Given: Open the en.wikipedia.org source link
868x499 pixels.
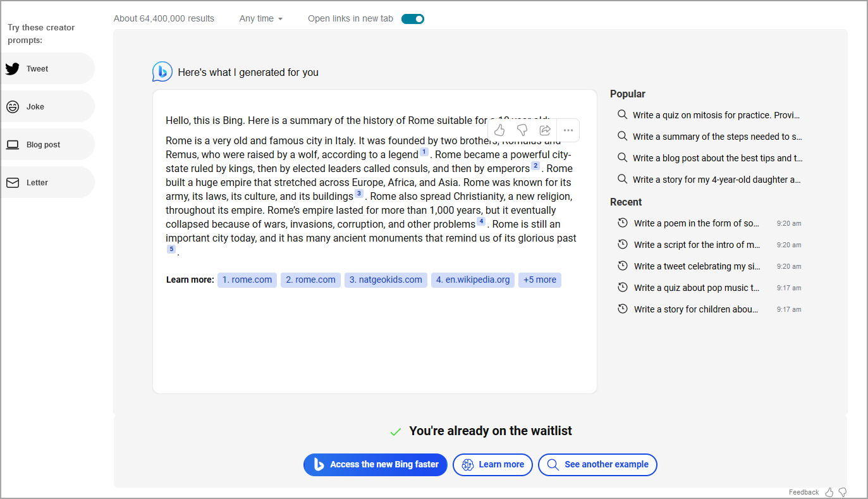Looking at the screenshot, I should click(473, 280).
